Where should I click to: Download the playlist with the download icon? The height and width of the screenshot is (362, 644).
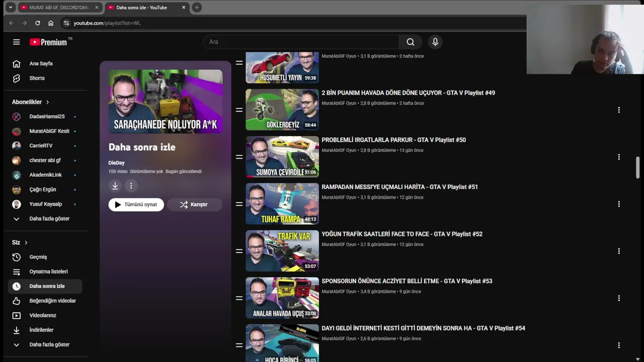pos(115,186)
